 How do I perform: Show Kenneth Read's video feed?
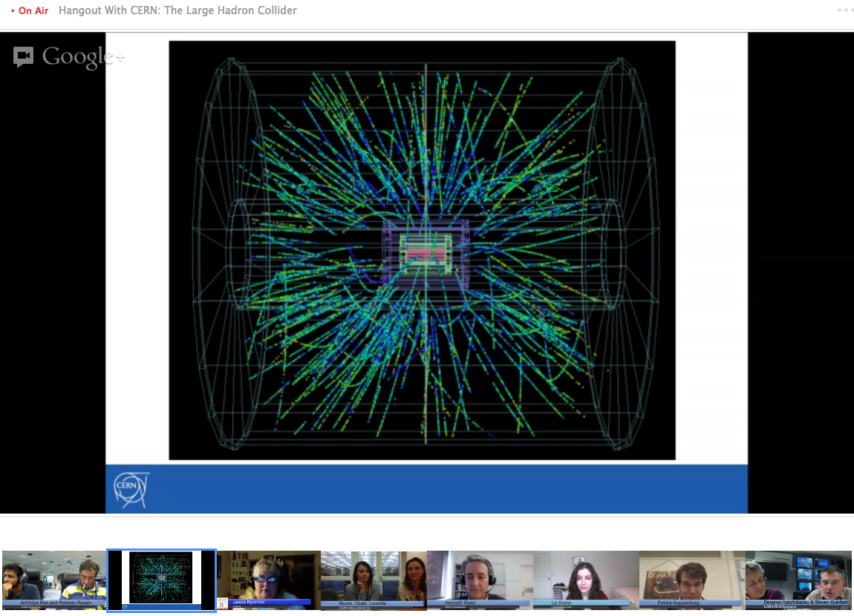[x=480, y=580]
